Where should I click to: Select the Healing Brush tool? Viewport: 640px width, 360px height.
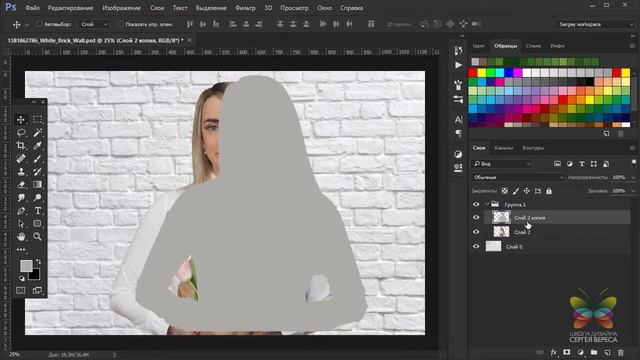[21, 159]
